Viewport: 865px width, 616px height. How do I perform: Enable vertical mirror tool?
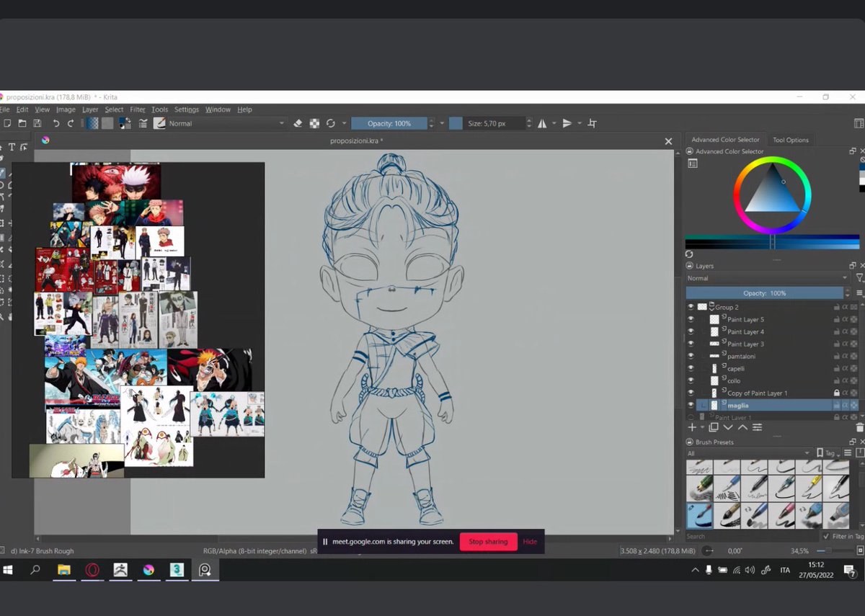click(567, 123)
